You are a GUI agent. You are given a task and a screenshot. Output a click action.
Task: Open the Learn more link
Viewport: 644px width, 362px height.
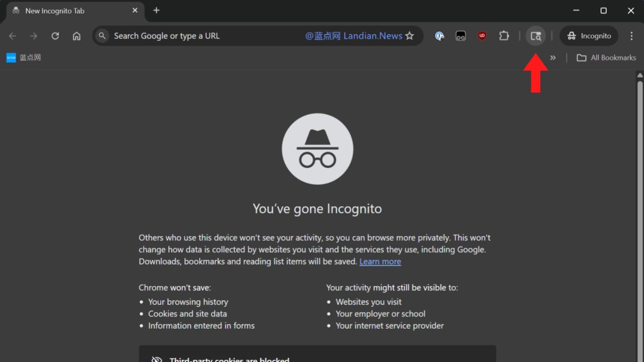coord(380,262)
